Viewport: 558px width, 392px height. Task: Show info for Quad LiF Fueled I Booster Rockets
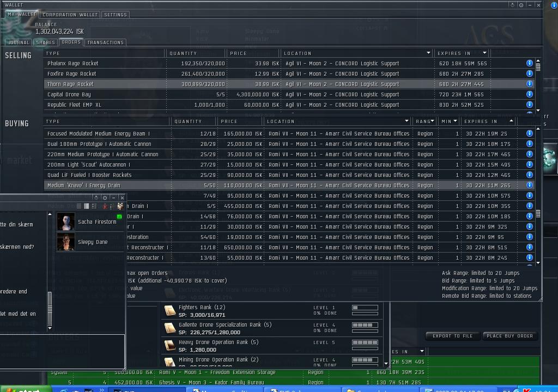pos(530,175)
